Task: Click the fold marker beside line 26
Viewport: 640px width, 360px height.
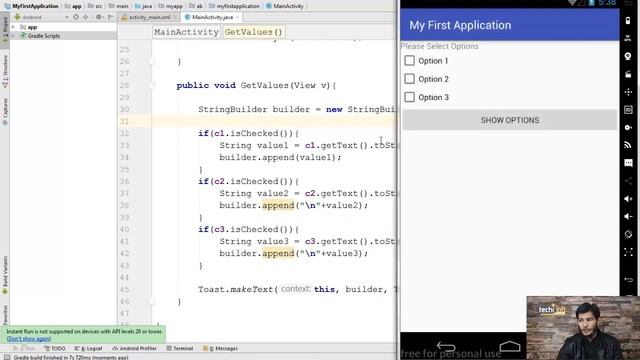Action: coord(151,61)
